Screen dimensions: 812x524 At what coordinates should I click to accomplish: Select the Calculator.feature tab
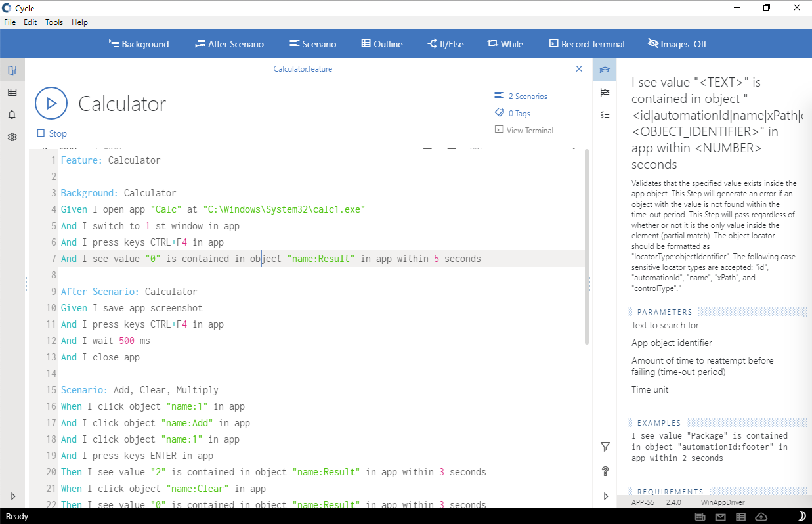tap(303, 68)
